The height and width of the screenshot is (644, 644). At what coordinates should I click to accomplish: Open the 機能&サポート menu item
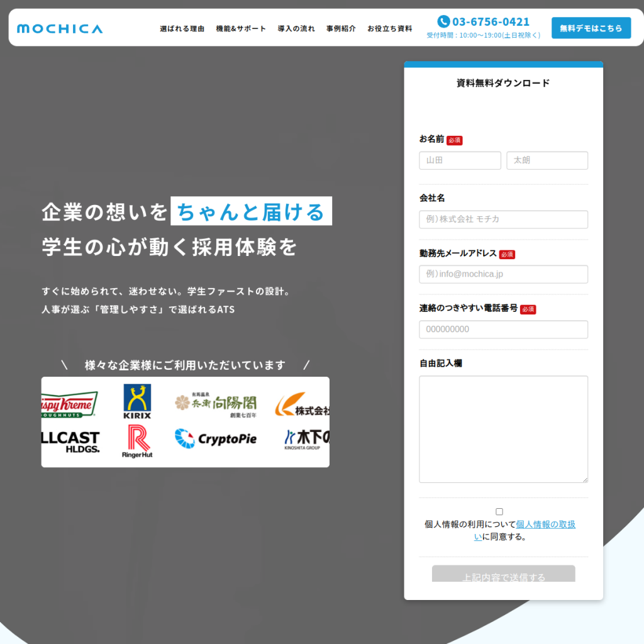(x=241, y=29)
